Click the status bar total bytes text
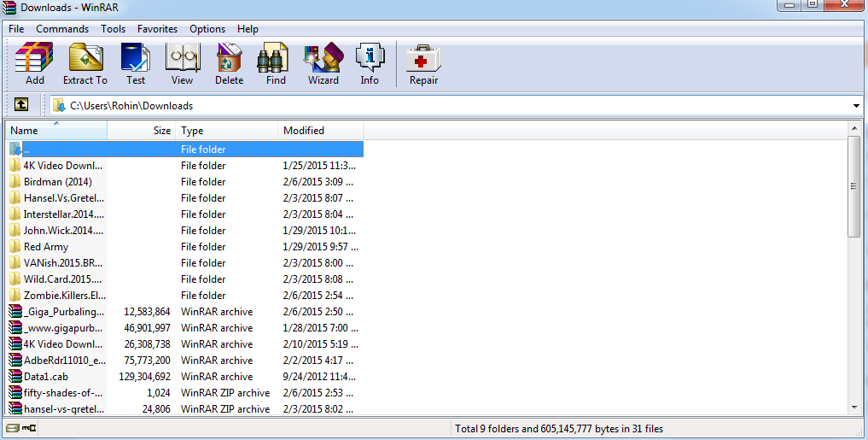868x440 pixels. [x=559, y=428]
